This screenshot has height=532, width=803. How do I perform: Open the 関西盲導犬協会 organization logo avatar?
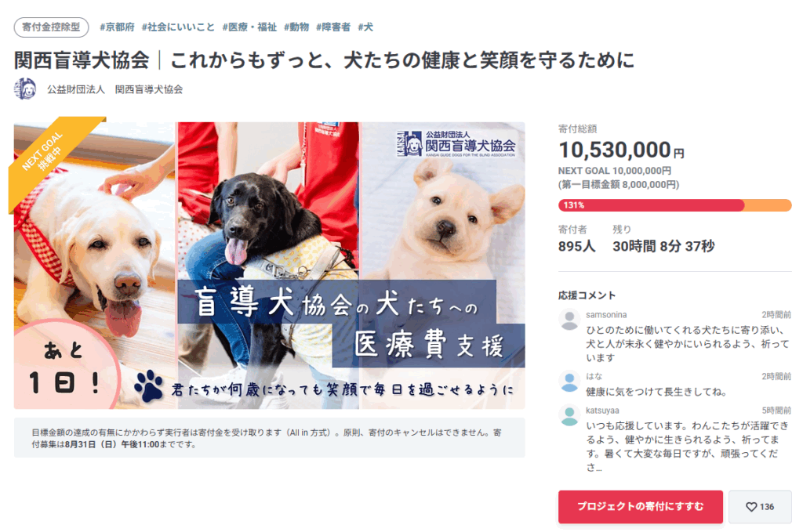click(24, 89)
